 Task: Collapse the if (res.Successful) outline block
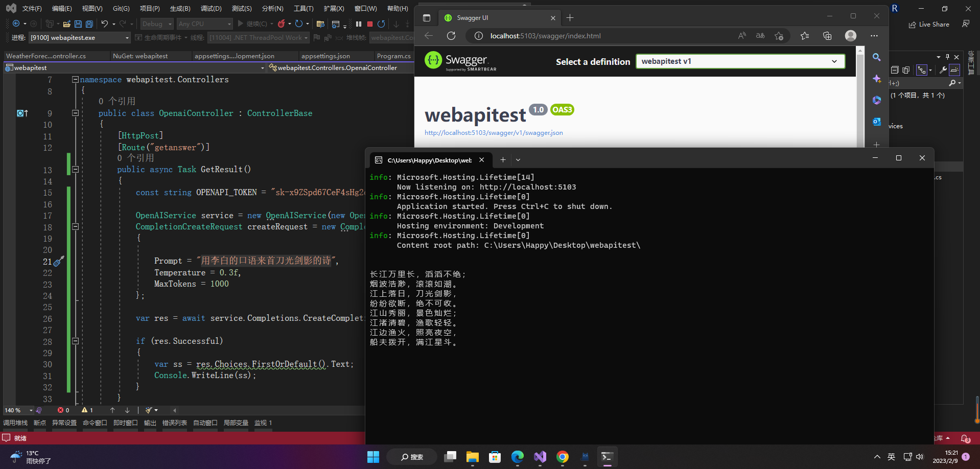coord(75,341)
